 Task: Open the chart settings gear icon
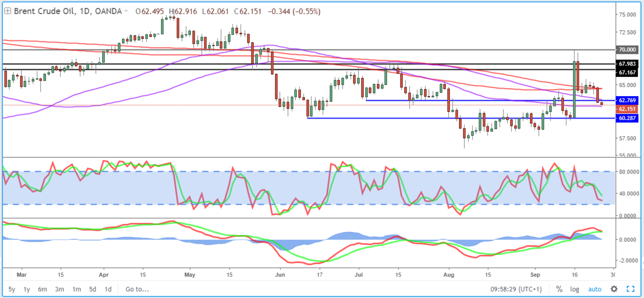tap(614, 289)
